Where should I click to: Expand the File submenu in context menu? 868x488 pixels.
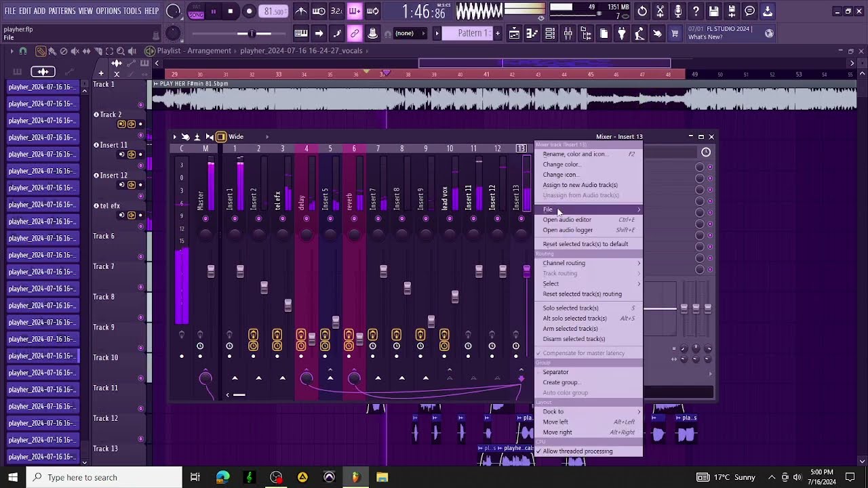(588, 209)
